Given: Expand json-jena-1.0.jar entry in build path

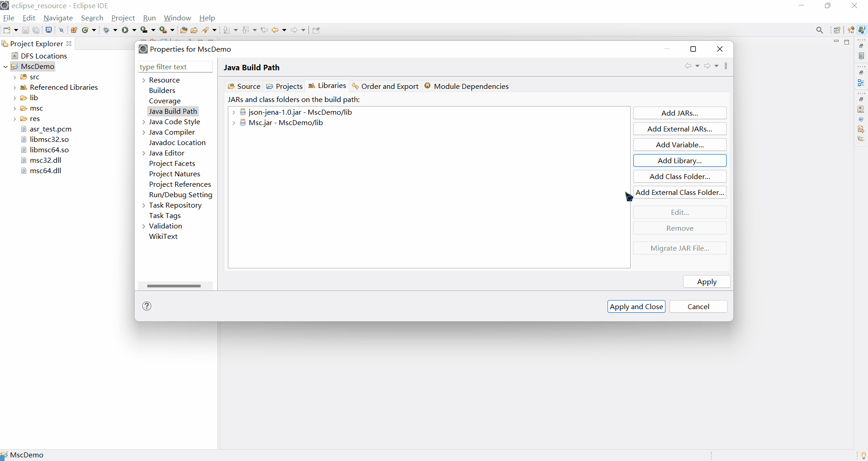Looking at the screenshot, I should (234, 112).
